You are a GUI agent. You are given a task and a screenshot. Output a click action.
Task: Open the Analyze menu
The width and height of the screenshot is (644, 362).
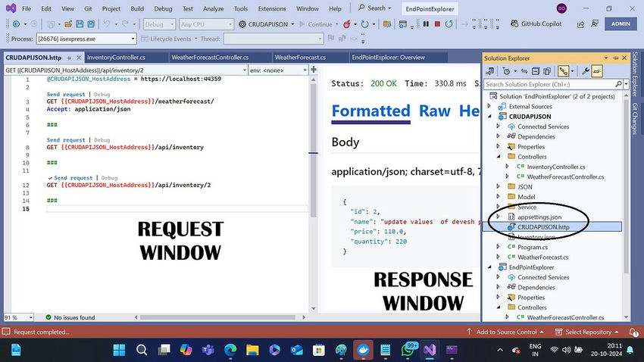coord(214,8)
